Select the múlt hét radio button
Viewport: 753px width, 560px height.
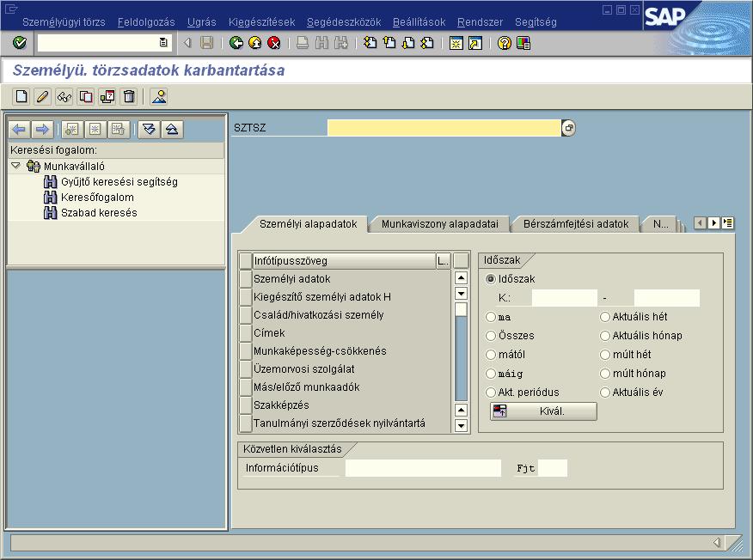point(604,355)
